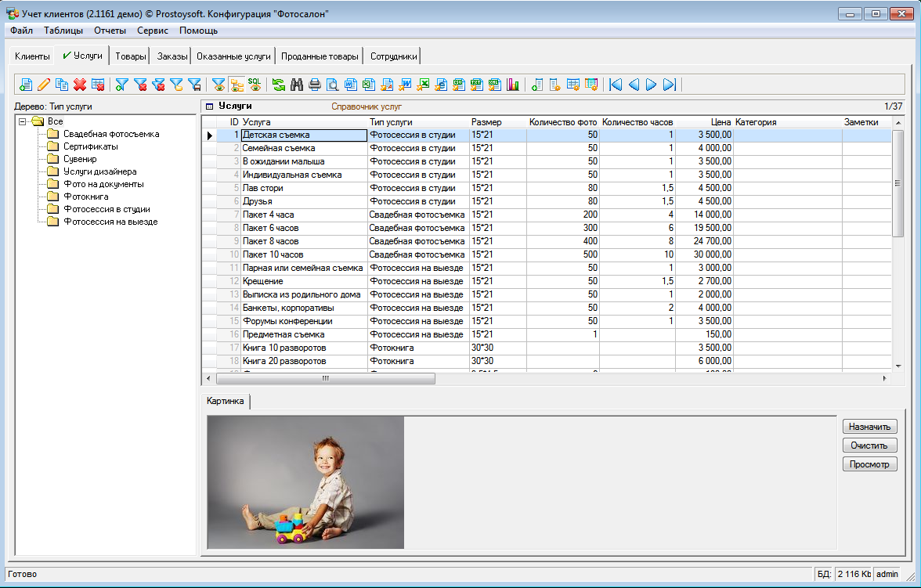921x588 pixels.
Task: Click the Очистить button
Action: click(869, 446)
